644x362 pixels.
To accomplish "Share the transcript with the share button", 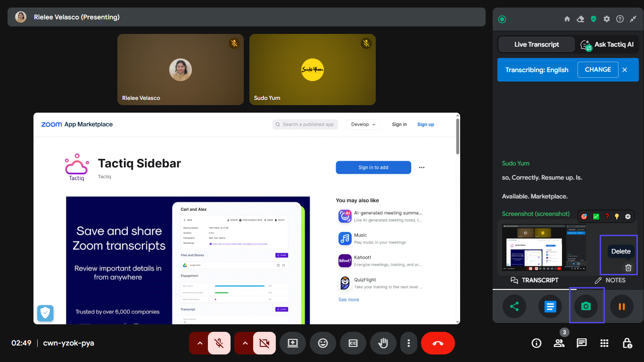I will pos(514,306).
